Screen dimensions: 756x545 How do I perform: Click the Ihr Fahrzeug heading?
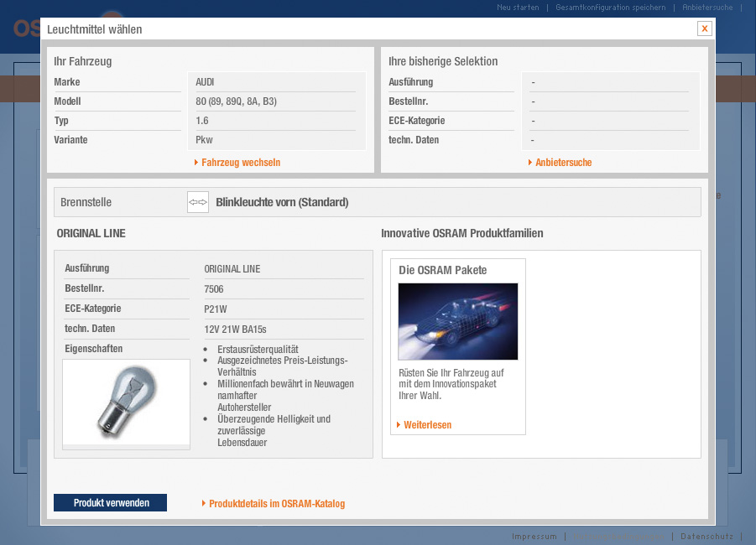(83, 62)
